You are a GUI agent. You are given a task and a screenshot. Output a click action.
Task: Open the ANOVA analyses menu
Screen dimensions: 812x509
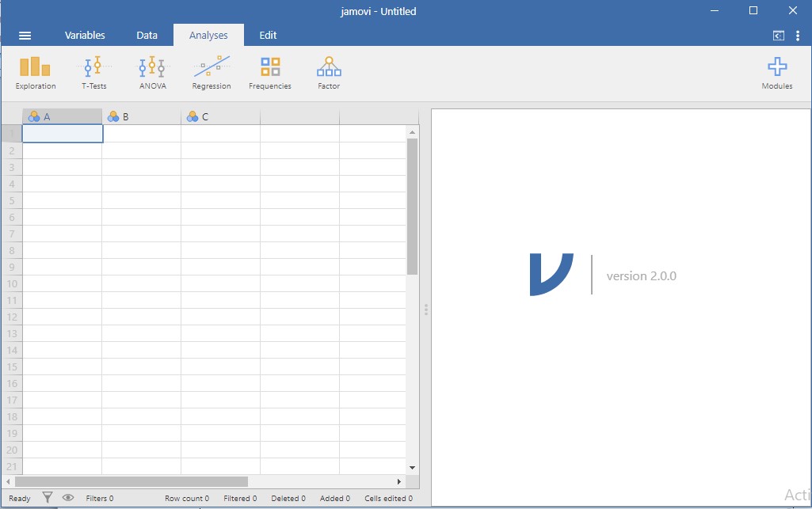(x=153, y=73)
